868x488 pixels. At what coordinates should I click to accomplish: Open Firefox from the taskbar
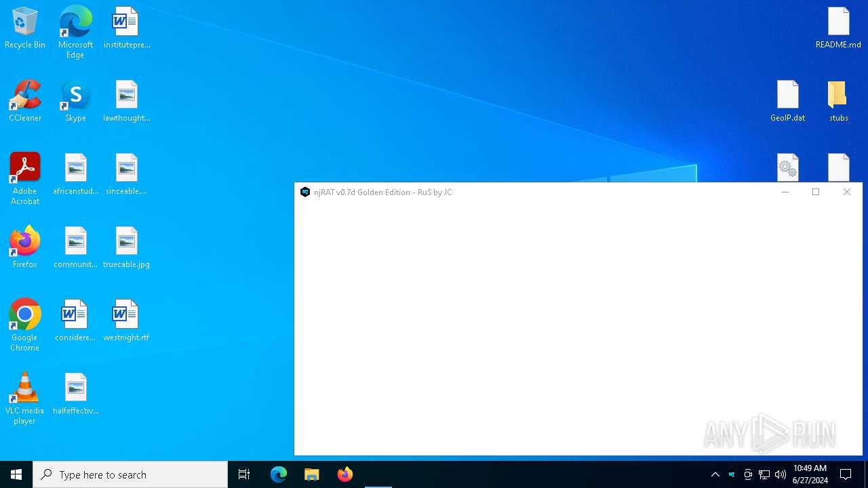pos(345,474)
